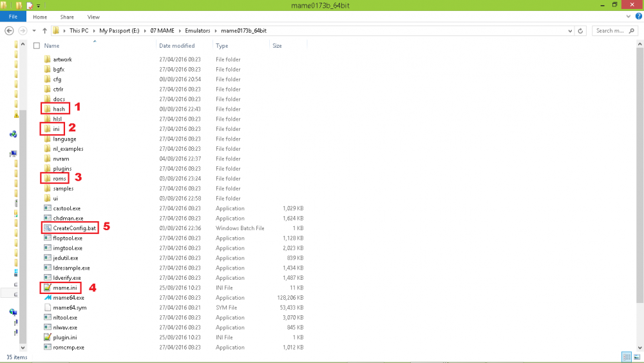Switch to large icons view mode
Viewport: 644px width, 363px height.
(x=636, y=357)
